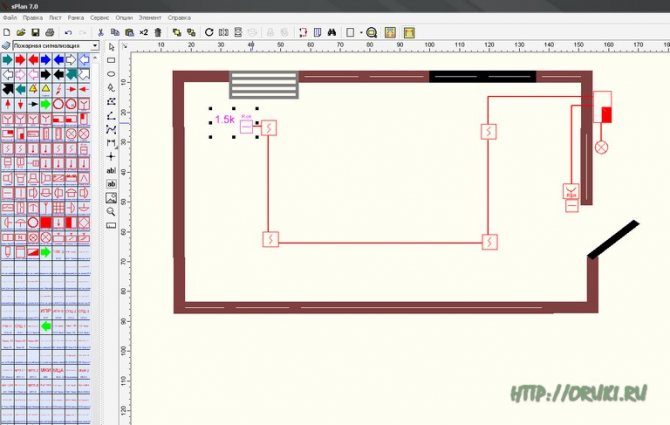Click the Open folder icon

(x=21, y=32)
